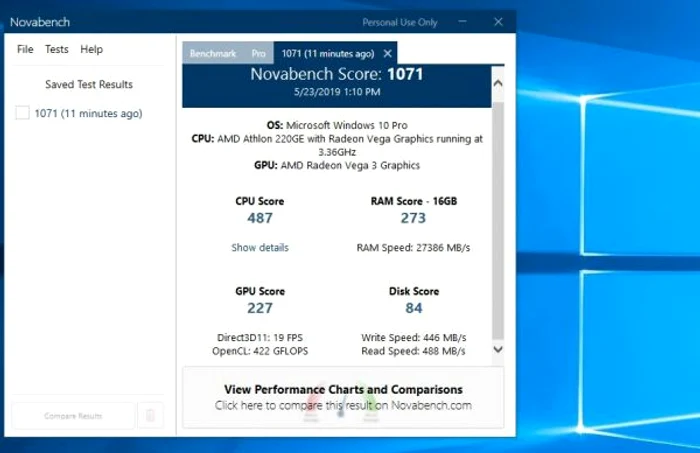Click the RAM Speed: 27386 MB/s text

point(413,248)
